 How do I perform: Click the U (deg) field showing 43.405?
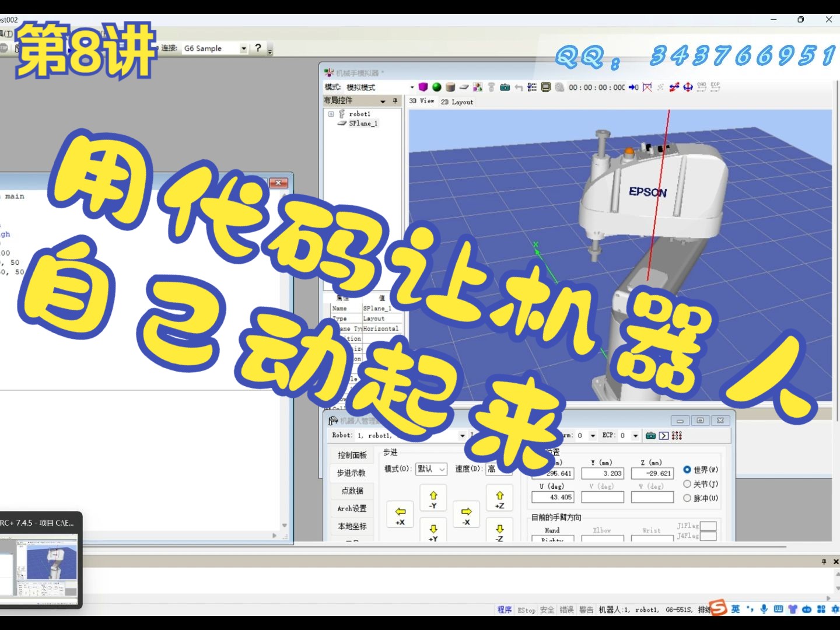[x=553, y=498]
